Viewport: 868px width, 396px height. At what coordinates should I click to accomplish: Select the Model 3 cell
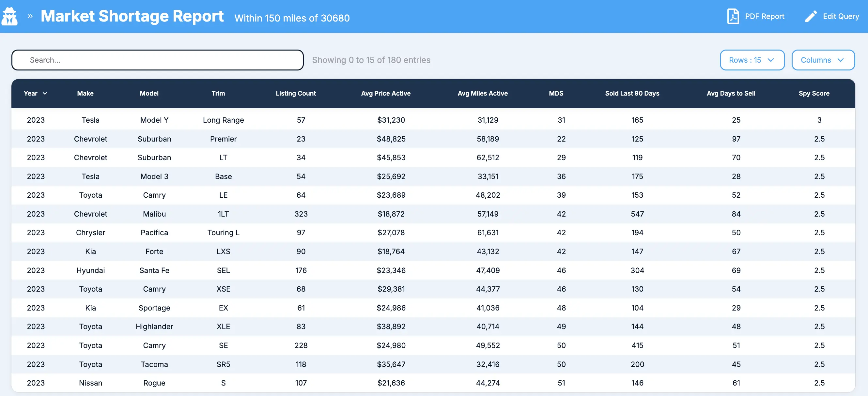point(154,176)
